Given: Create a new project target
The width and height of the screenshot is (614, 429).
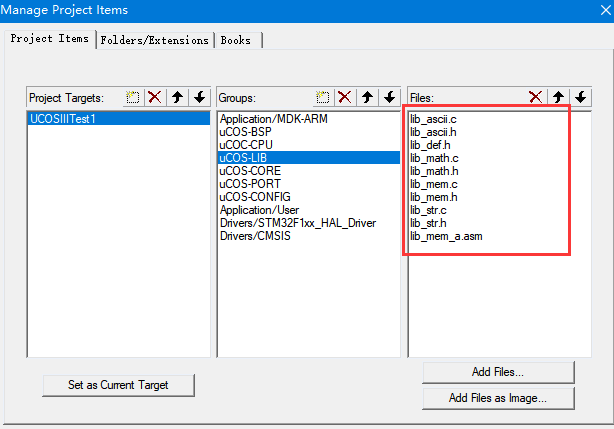Looking at the screenshot, I should pos(133,97).
